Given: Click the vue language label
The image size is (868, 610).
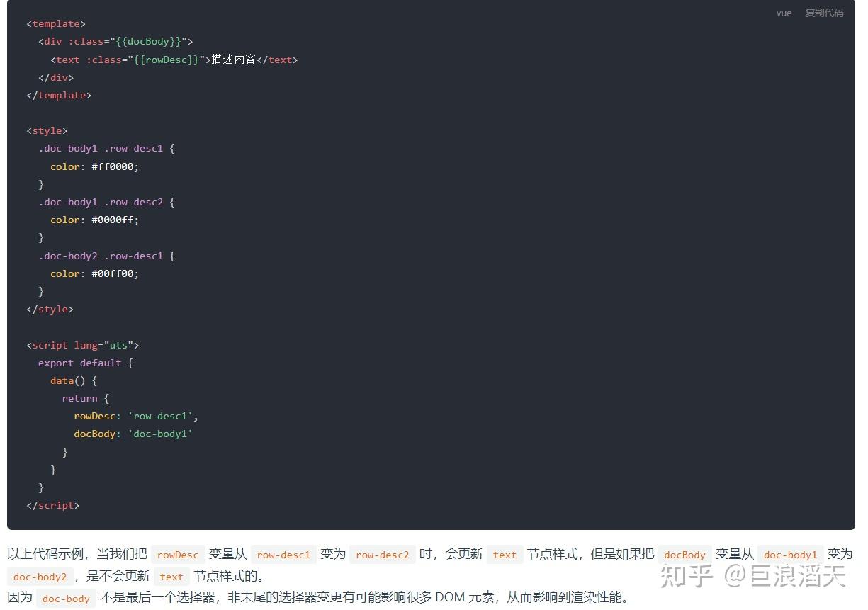Looking at the screenshot, I should [784, 13].
